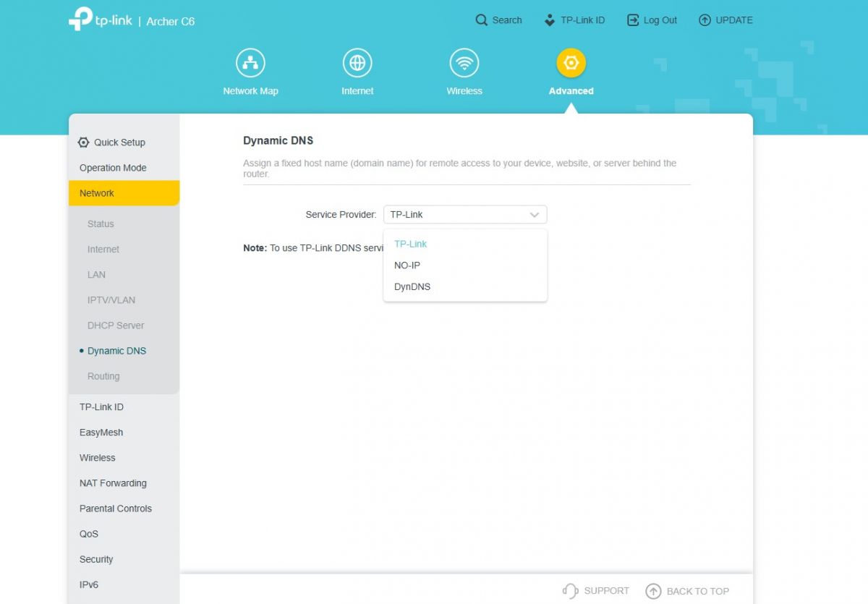Click the Search text link

[x=507, y=20]
